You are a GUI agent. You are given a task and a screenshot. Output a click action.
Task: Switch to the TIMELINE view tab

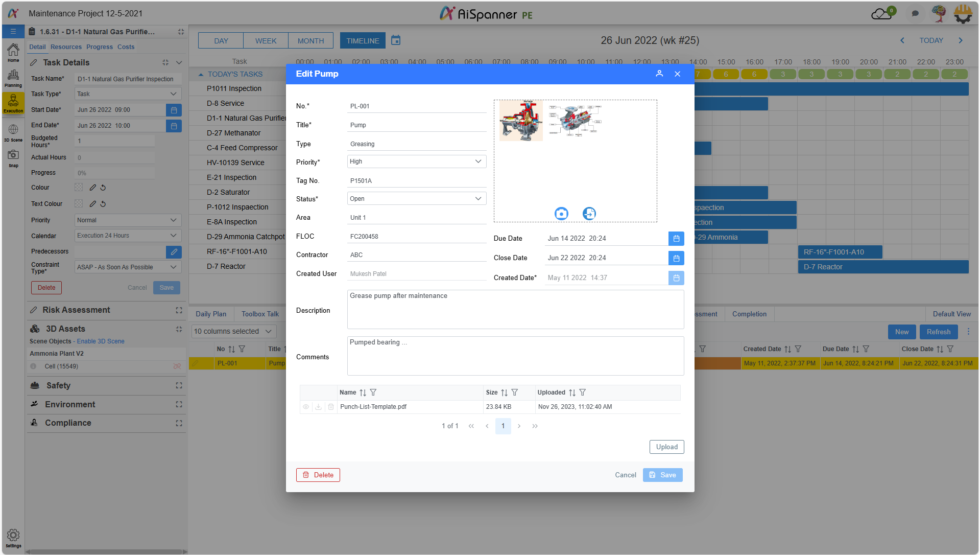pos(363,41)
